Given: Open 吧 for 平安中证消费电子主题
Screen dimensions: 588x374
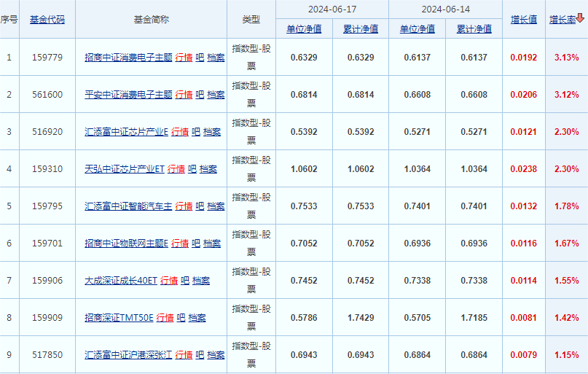Looking at the screenshot, I should click(x=200, y=95).
